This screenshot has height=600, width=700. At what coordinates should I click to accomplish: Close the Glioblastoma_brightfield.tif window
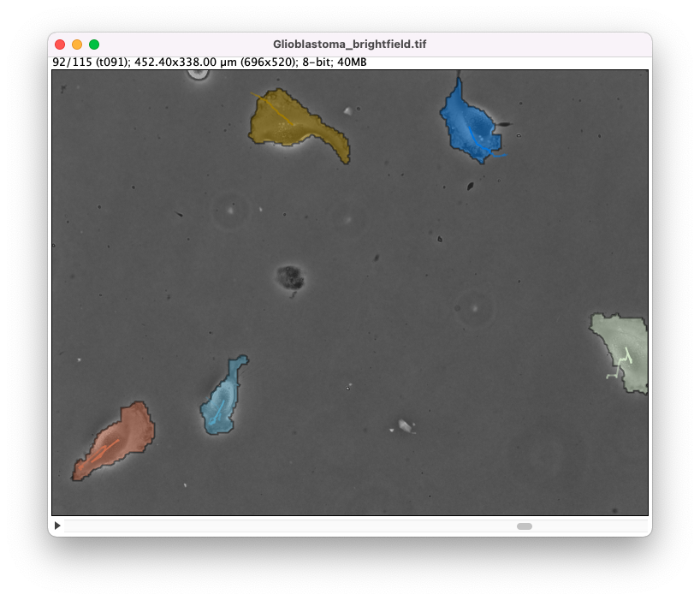pyautogui.click(x=60, y=45)
